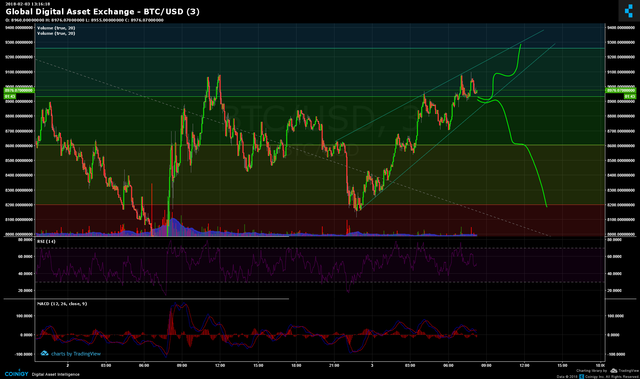Click the MACD '100.0000' value on left scale
The width and height of the screenshot is (640, 379).
click(x=24, y=316)
